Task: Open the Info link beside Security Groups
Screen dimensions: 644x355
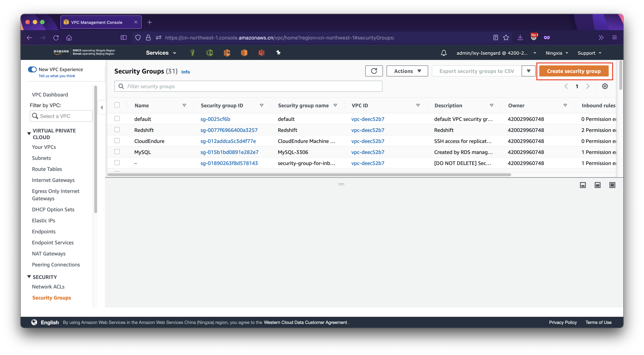Action: pos(185,72)
